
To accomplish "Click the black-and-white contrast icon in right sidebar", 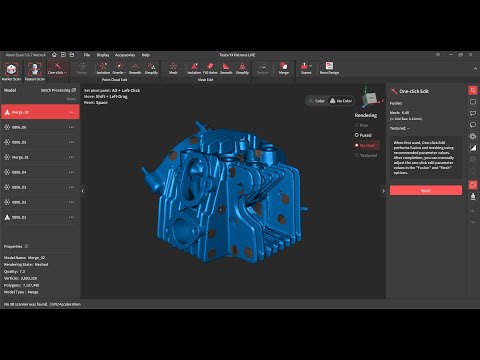I will [x=473, y=148].
